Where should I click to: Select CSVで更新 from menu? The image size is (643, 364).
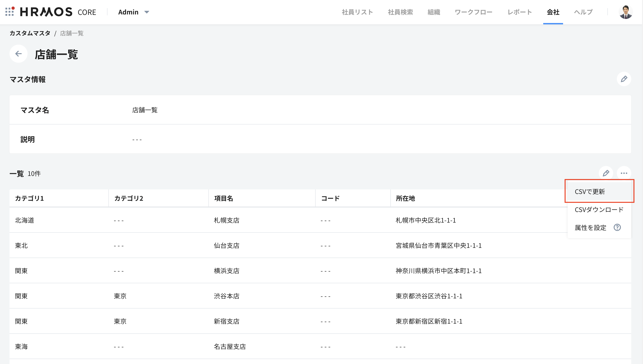(x=590, y=192)
